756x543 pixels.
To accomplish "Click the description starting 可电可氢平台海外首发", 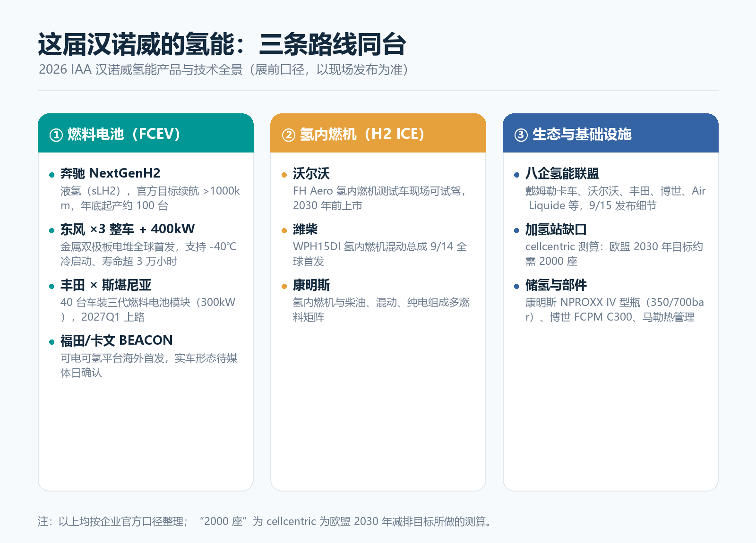I will click(x=149, y=365).
